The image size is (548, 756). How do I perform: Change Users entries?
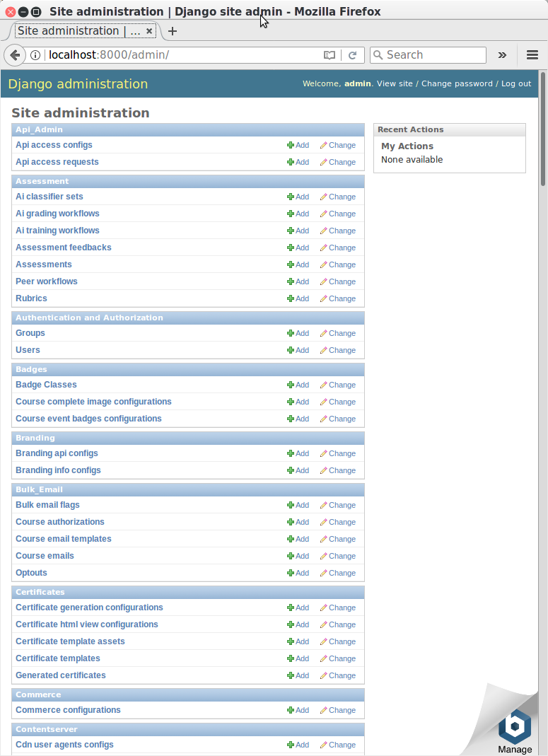[x=338, y=350]
